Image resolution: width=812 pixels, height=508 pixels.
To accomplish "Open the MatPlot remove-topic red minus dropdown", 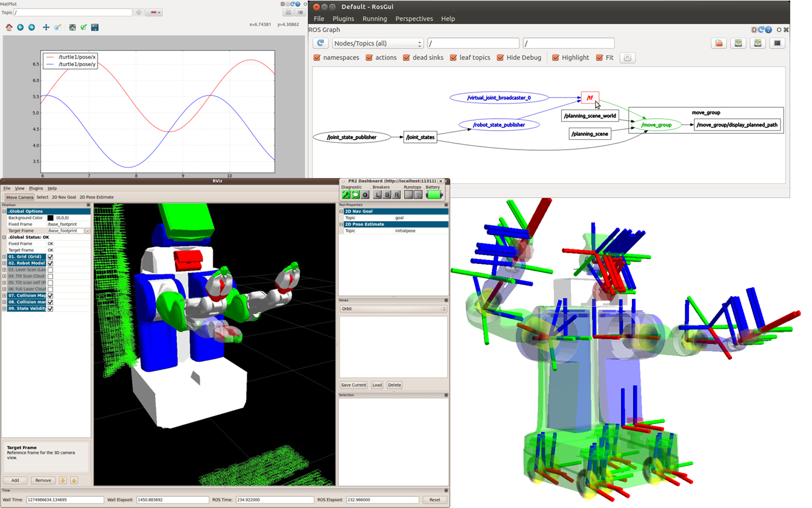I will coord(154,12).
